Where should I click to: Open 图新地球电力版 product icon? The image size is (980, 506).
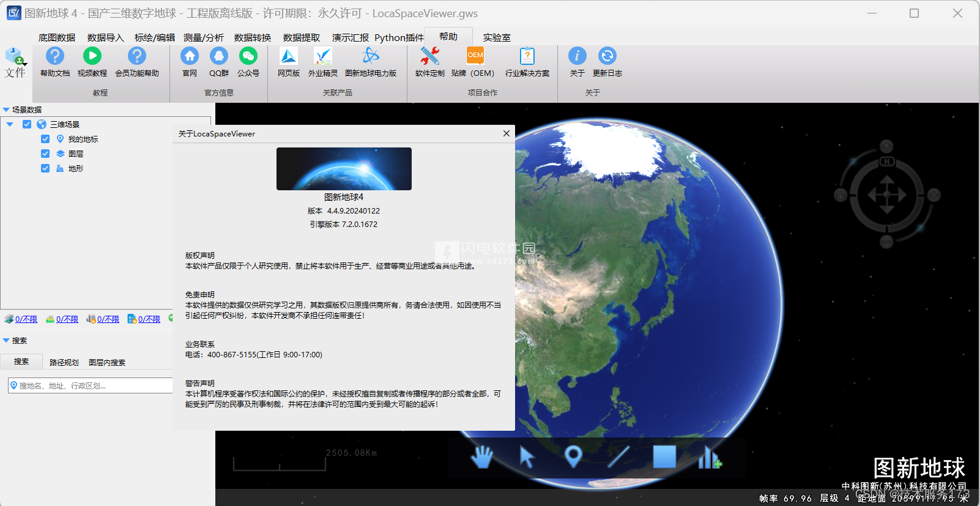click(x=371, y=56)
